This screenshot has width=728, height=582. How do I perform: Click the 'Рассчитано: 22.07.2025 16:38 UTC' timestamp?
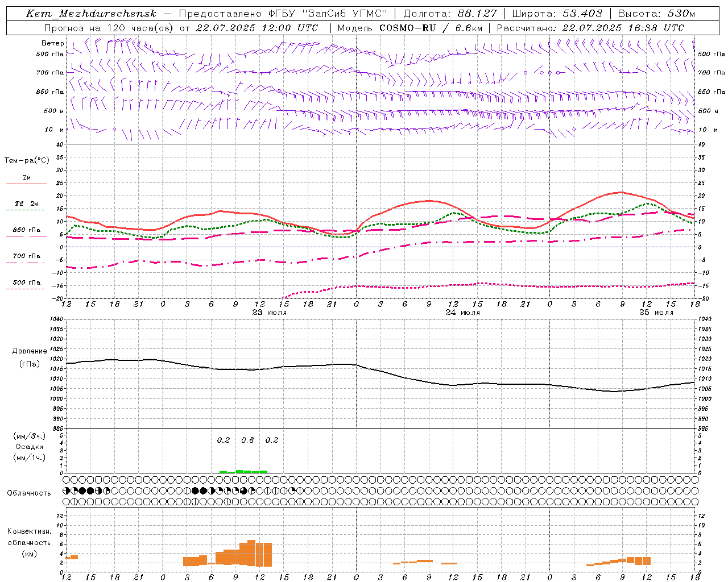point(590,28)
